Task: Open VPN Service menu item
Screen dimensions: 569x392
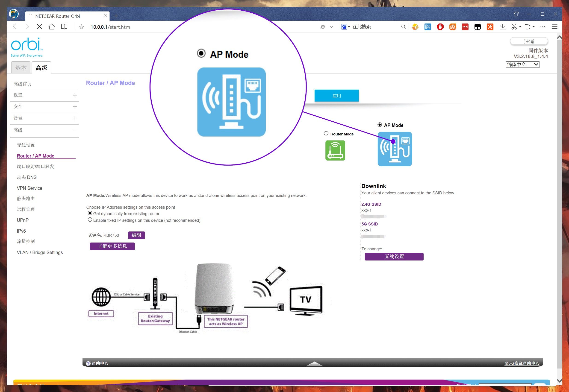Action: [x=29, y=188]
